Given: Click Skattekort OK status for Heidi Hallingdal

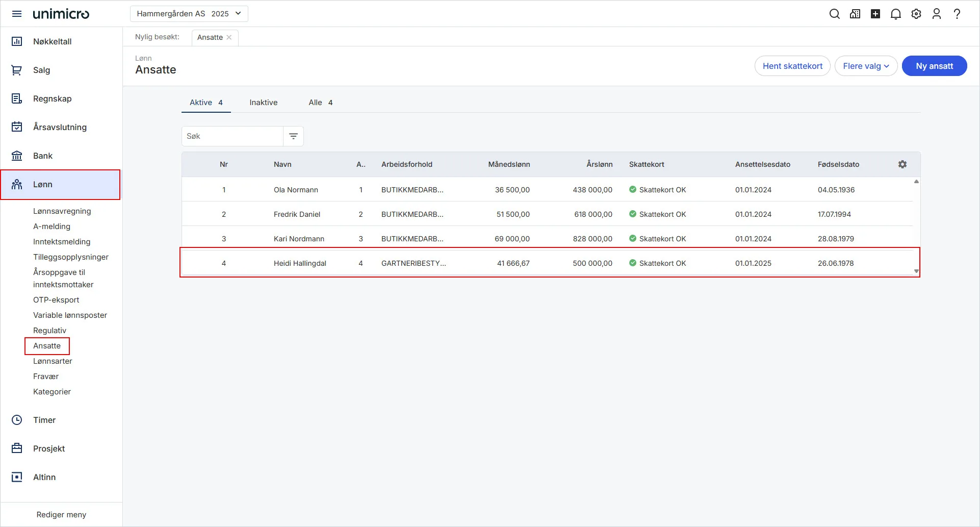Looking at the screenshot, I should 658,263.
